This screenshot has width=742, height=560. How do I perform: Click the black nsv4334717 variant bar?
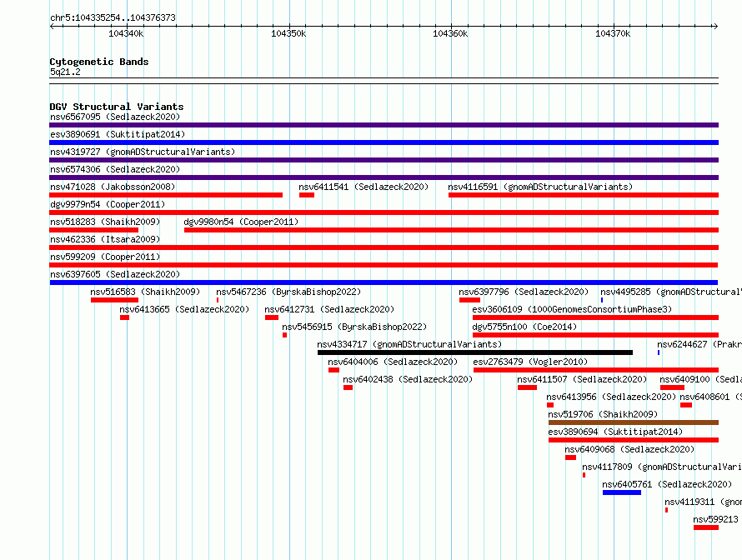[475, 352]
